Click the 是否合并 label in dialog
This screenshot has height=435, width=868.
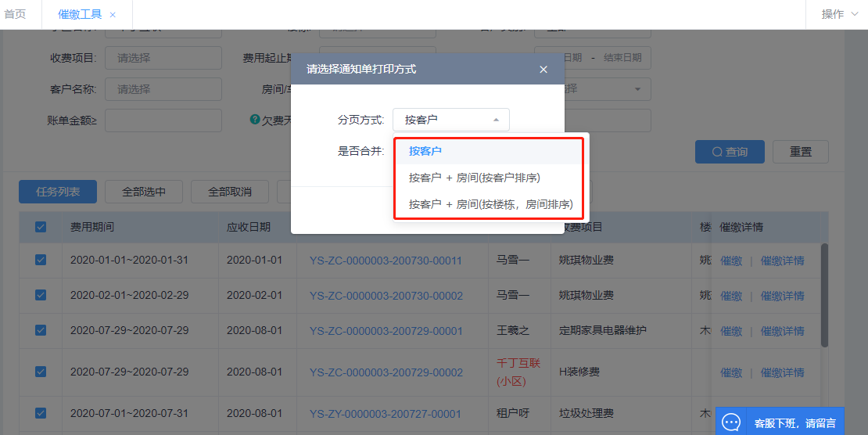tap(361, 151)
